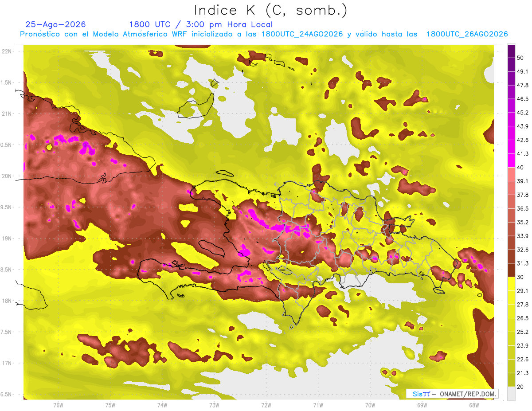532x411 pixels.
Task: Click the colorbar value '26.5'
Action: (x=522, y=318)
